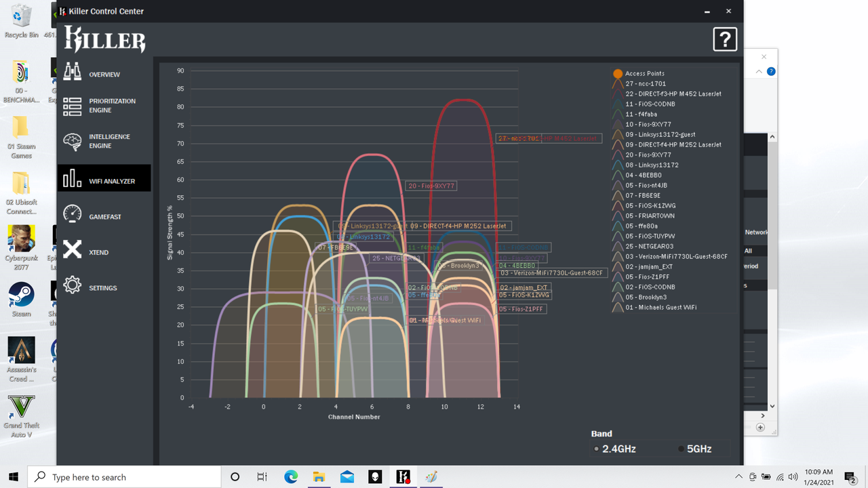Click the Killer logo at top

[104, 39]
